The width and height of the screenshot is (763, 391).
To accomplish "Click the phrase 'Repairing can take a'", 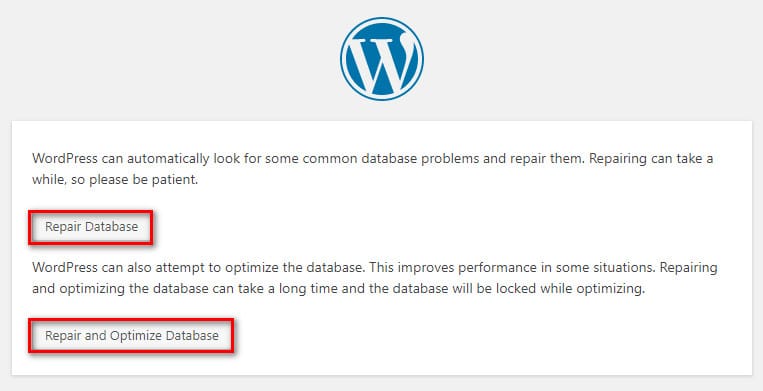I will 651,159.
